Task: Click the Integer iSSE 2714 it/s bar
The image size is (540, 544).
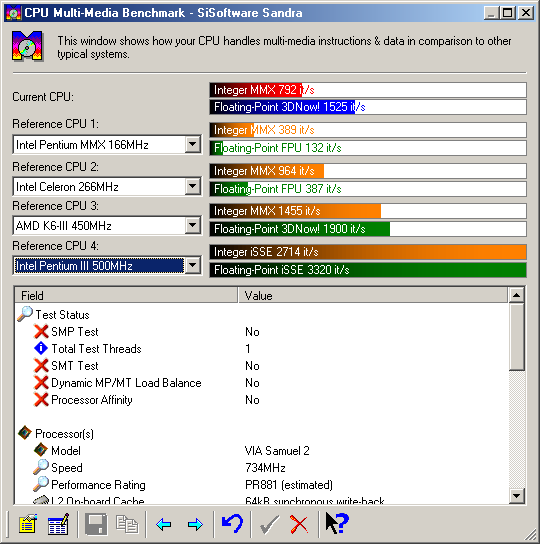Action: tap(368, 252)
